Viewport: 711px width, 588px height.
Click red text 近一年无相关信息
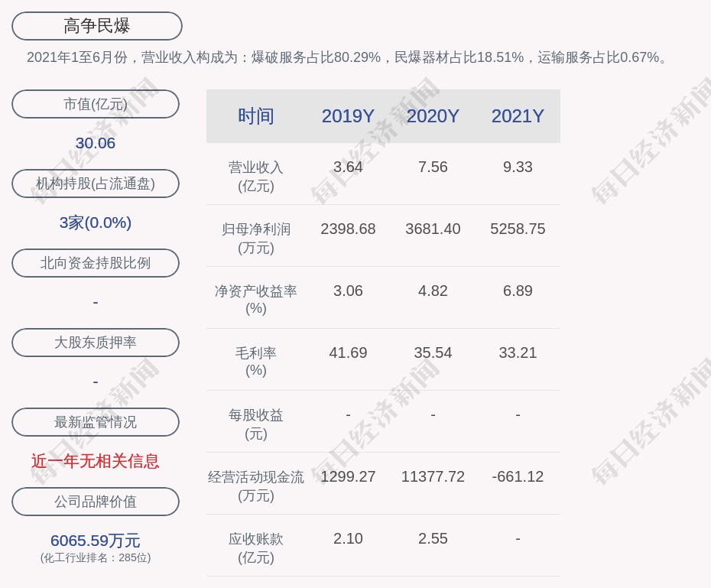pos(96,461)
